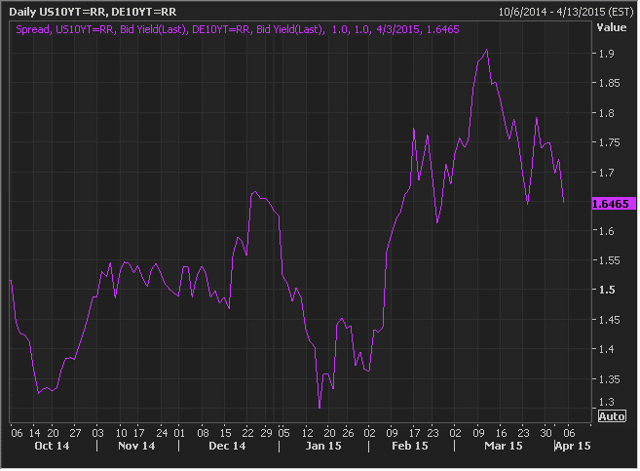Click the 'Jan 15' month label
This screenshot has width=640, height=471.
click(324, 447)
